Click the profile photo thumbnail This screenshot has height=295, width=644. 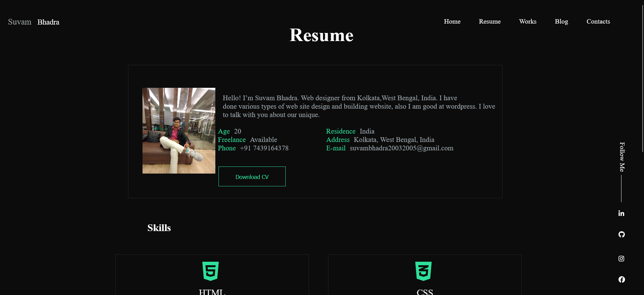click(179, 131)
